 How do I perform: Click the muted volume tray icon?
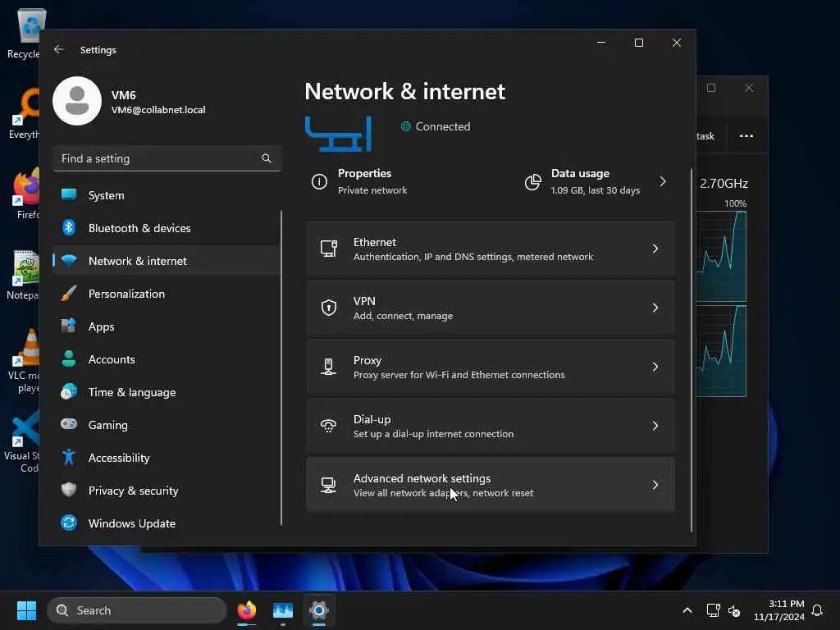(734, 610)
